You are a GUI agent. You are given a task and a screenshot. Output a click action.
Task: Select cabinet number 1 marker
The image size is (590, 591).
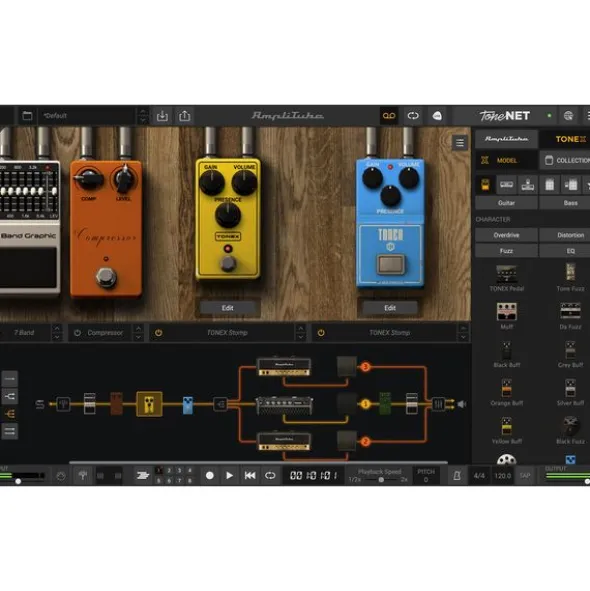(x=365, y=404)
